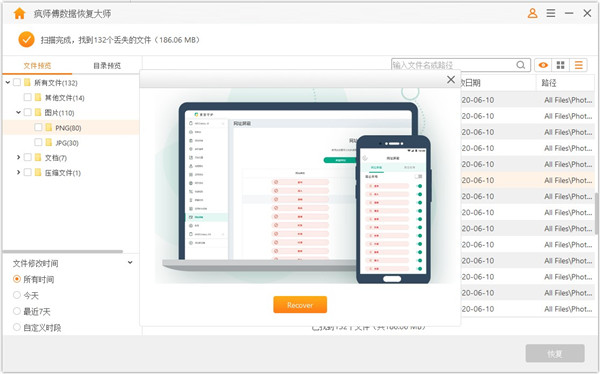Check the 所有文件(132) checkbox
The image size is (600, 374).
[17, 82]
